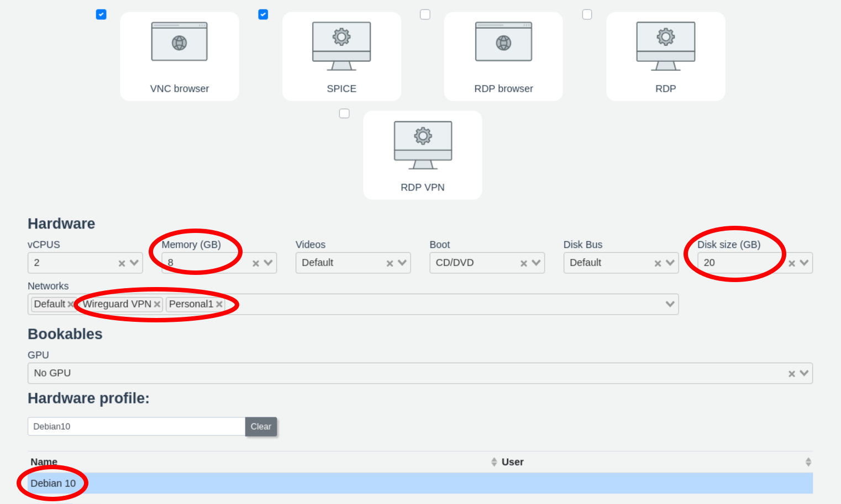Click the RDP VPN monitor icon

[x=423, y=145]
